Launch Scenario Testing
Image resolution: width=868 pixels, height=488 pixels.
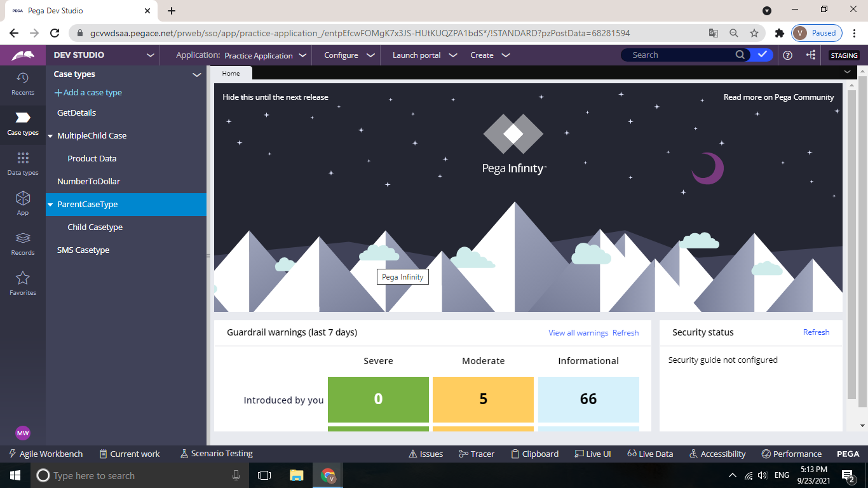coord(216,454)
